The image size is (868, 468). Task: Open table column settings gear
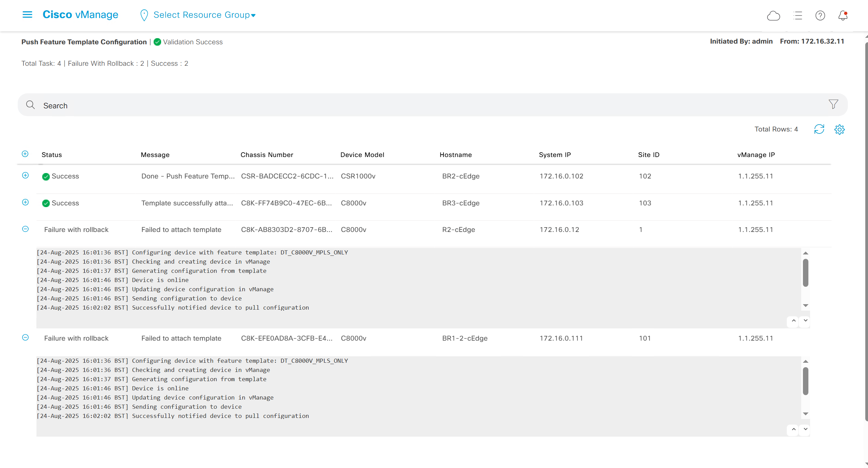pos(839,129)
